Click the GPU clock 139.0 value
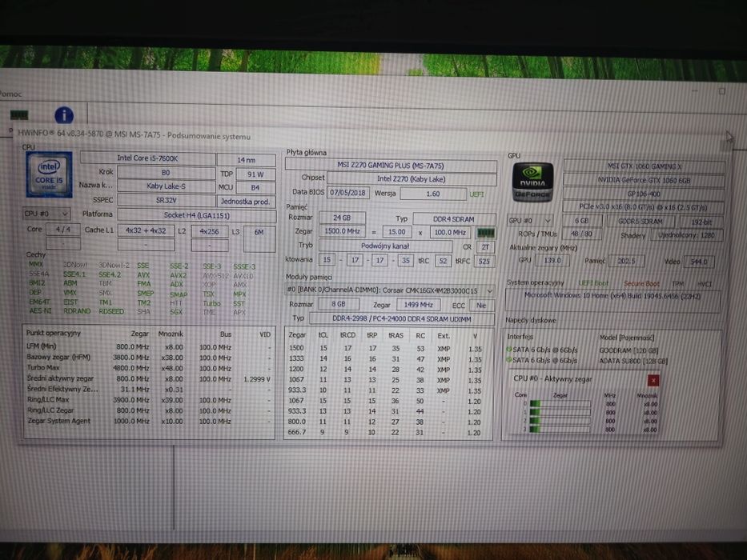This screenshot has height=560, width=747. tap(552, 261)
